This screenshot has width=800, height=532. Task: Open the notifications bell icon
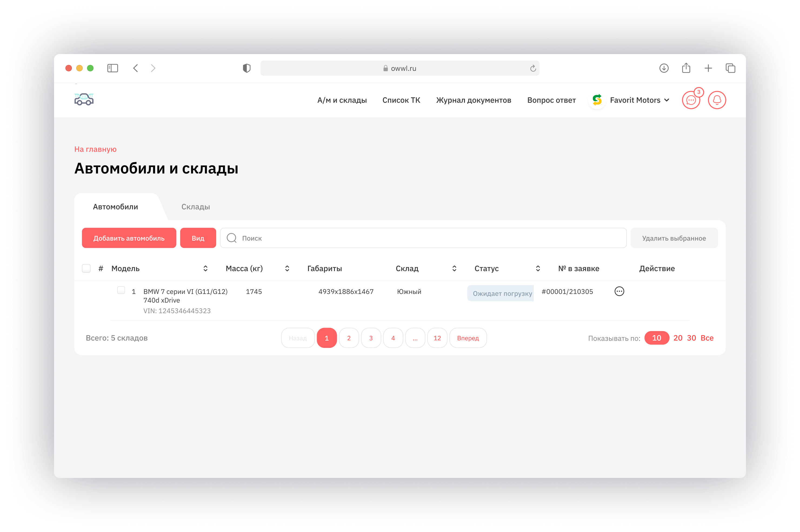pyautogui.click(x=716, y=100)
